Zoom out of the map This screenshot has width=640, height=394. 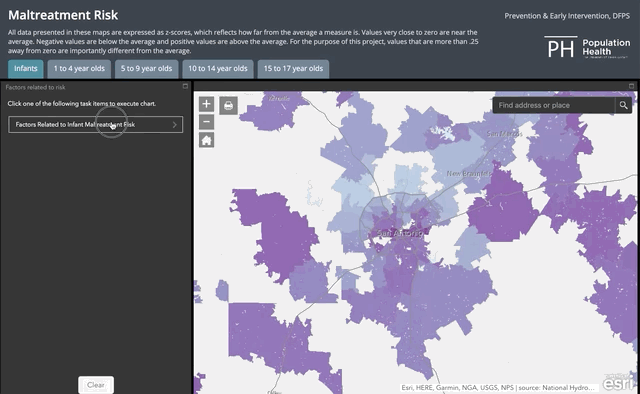click(x=207, y=122)
